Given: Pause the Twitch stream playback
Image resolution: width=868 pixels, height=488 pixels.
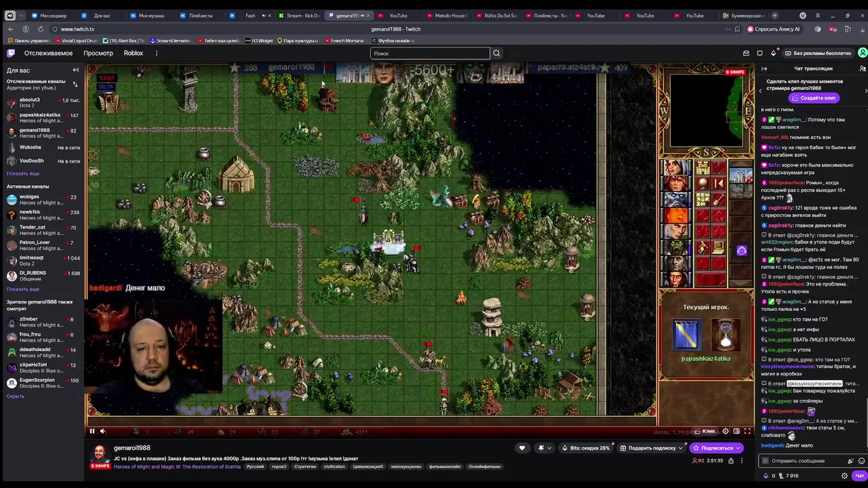Looking at the screenshot, I should click(x=92, y=431).
